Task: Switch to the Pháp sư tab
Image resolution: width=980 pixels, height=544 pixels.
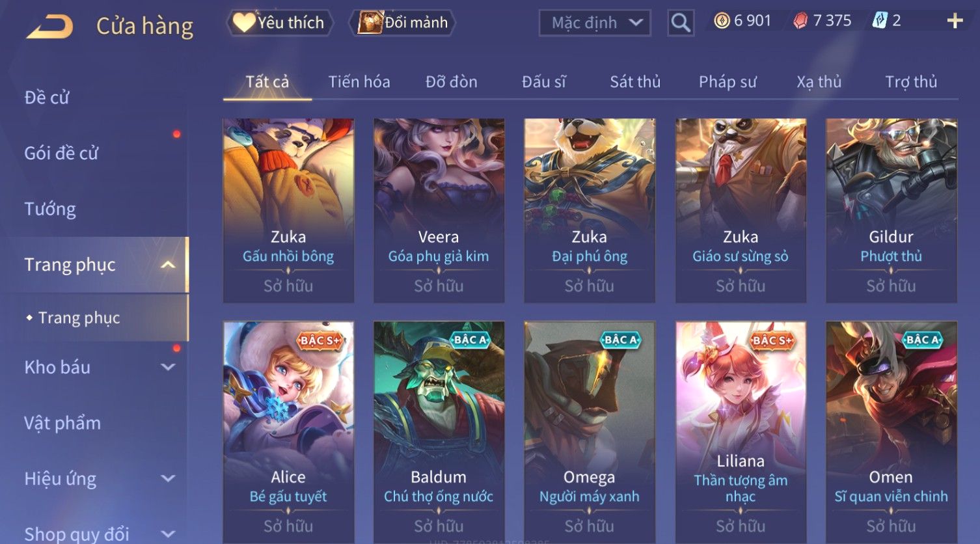Action: pyautogui.click(x=728, y=82)
